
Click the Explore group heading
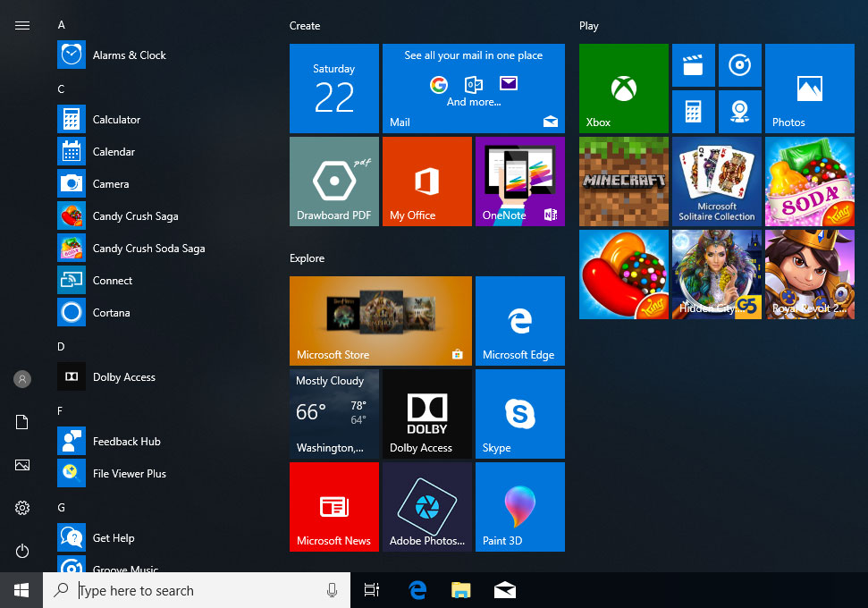[x=308, y=258]
